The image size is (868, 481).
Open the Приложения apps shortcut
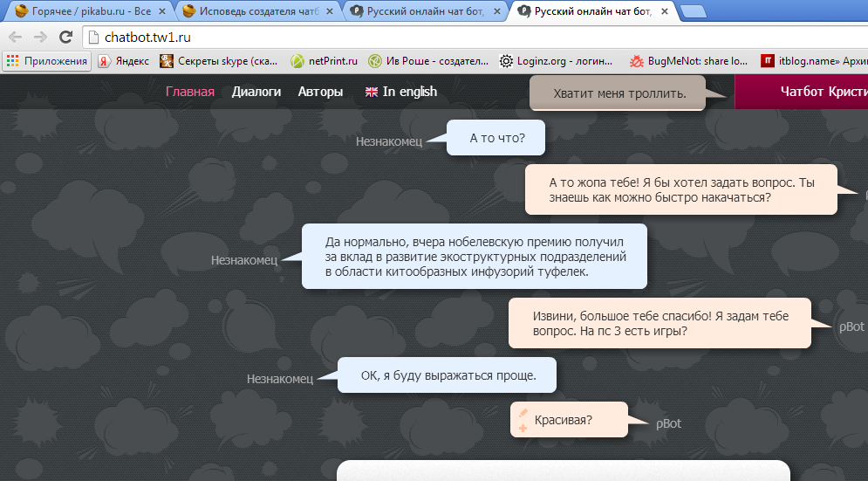47,61
